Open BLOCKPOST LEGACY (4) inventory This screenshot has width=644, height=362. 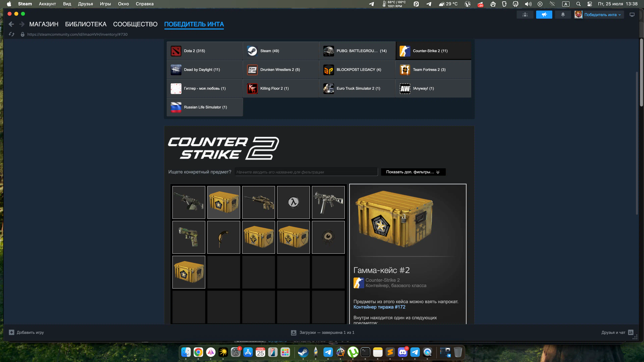357,70
